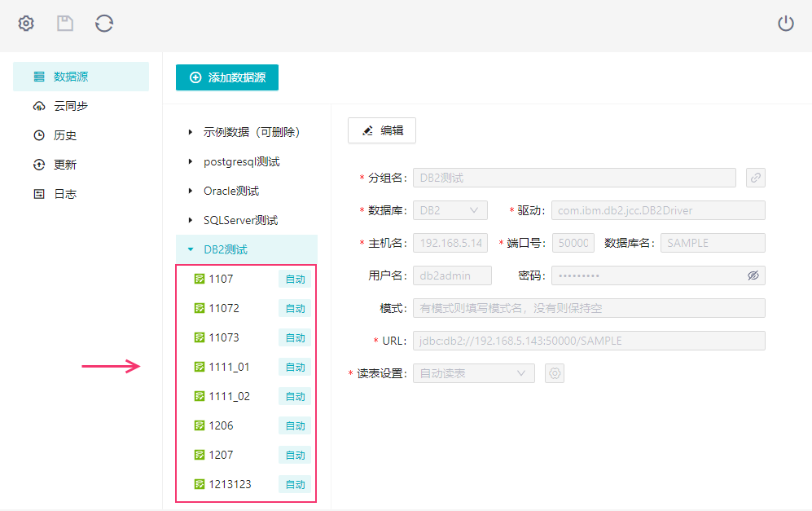Viewport: 812px width, 511px height.
Task: Toggle password visibility eye icon
Action: point(753,275)
